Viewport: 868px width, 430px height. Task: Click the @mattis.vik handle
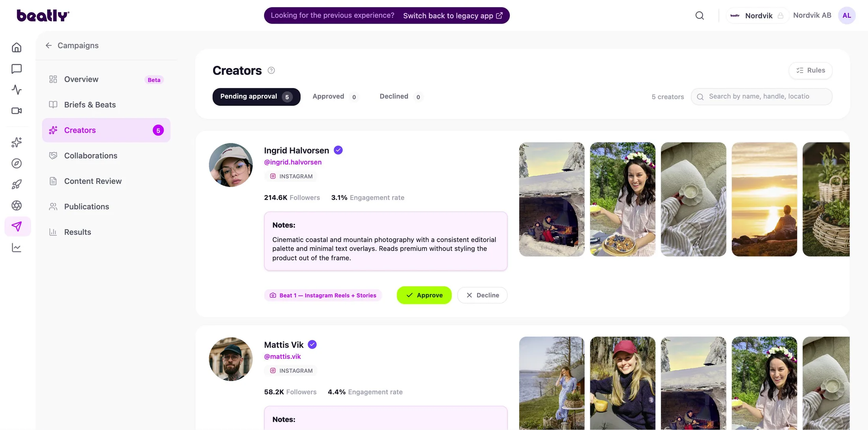coord(282,356)
